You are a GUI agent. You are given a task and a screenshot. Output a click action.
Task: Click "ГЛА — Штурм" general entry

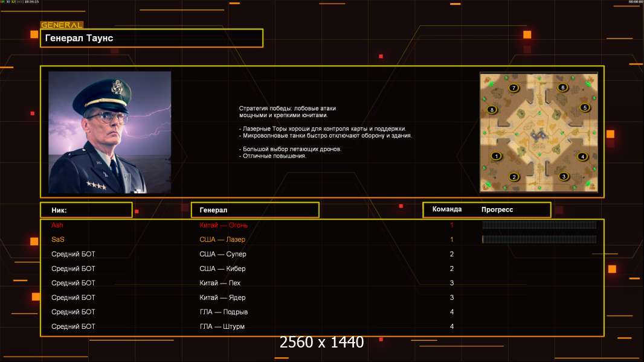222,326
